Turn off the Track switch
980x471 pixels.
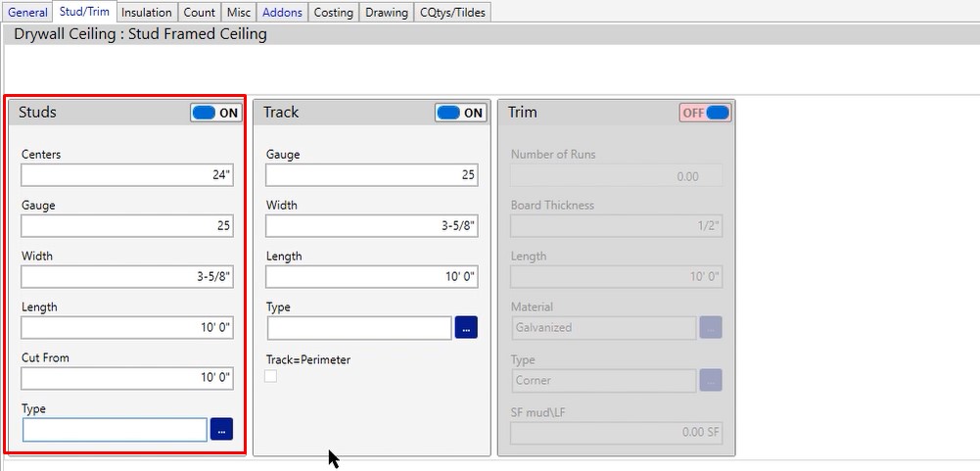tap(460, 113)
